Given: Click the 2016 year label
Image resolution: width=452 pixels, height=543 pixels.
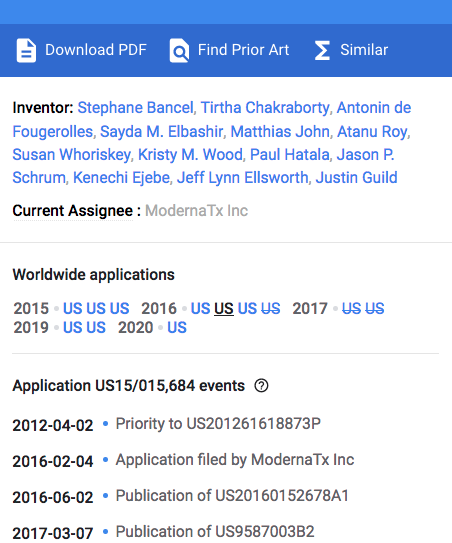Looking at the screenshot, I should pos(159,309).
